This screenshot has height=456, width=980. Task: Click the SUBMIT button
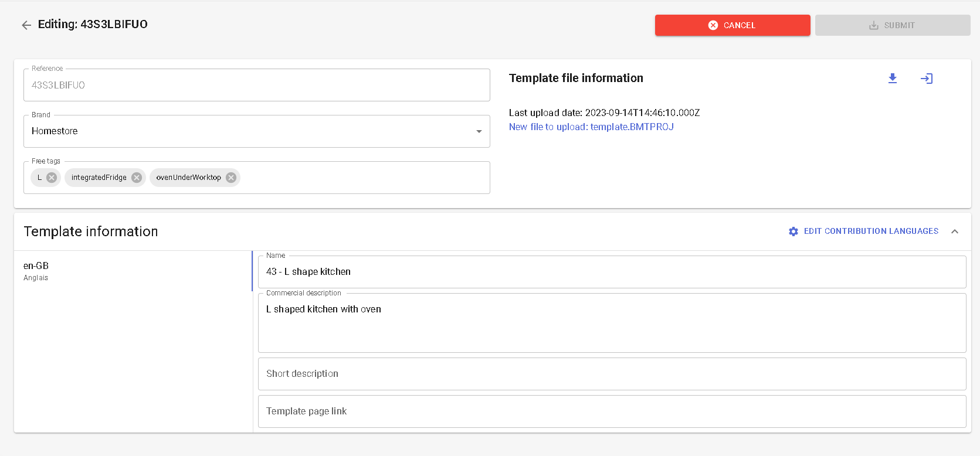[x=893, y=25]
